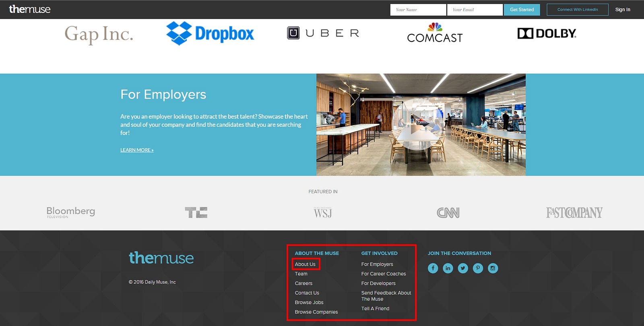Open the Tell A Friend link
This screenshot has height=326, width=644.
pyautogui.click(x=375, y=309)
